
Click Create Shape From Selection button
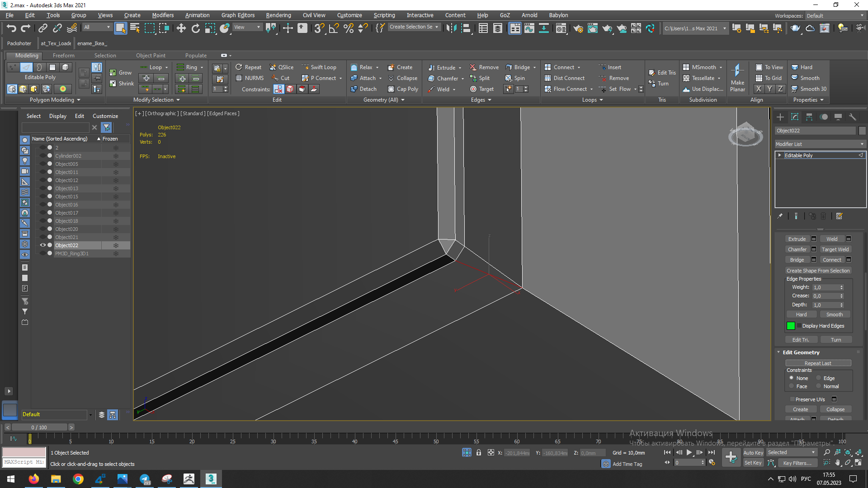(x=818, y=271)
